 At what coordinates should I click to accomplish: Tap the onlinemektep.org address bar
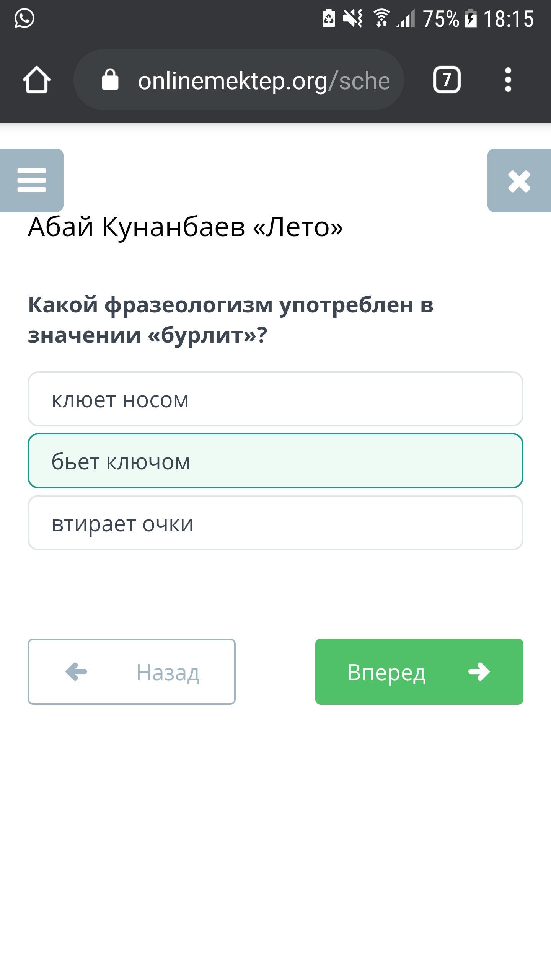click(x=263, y=80)
